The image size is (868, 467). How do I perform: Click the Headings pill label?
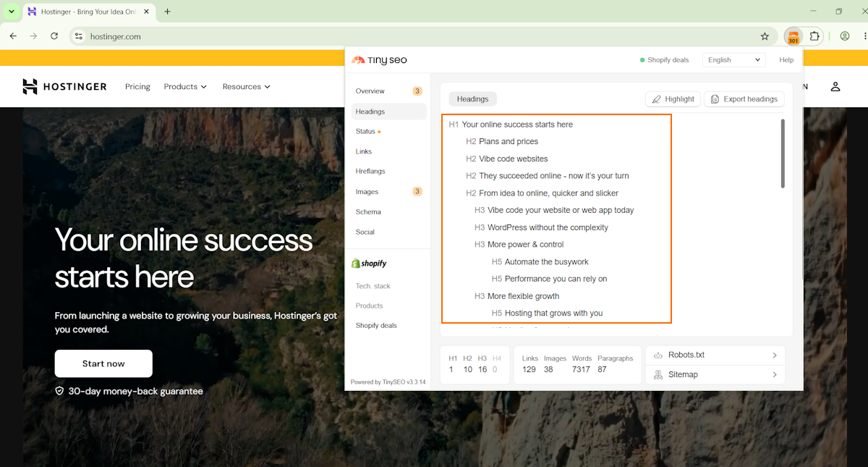(x=472, y=99)
